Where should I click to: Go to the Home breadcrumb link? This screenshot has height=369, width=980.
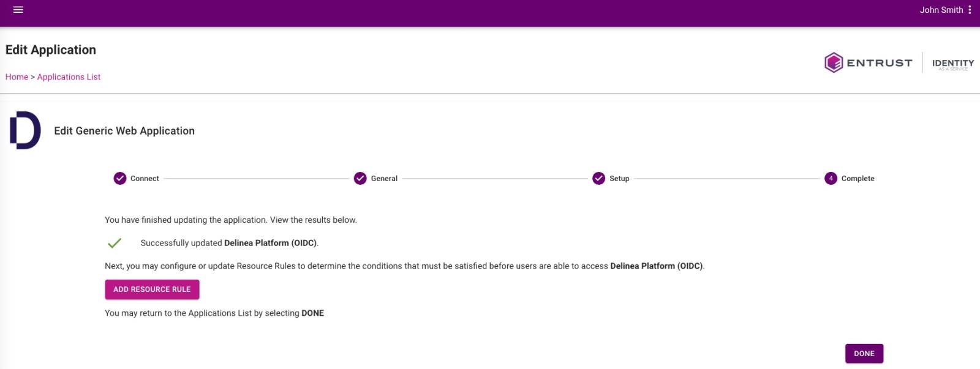(17, 77)
